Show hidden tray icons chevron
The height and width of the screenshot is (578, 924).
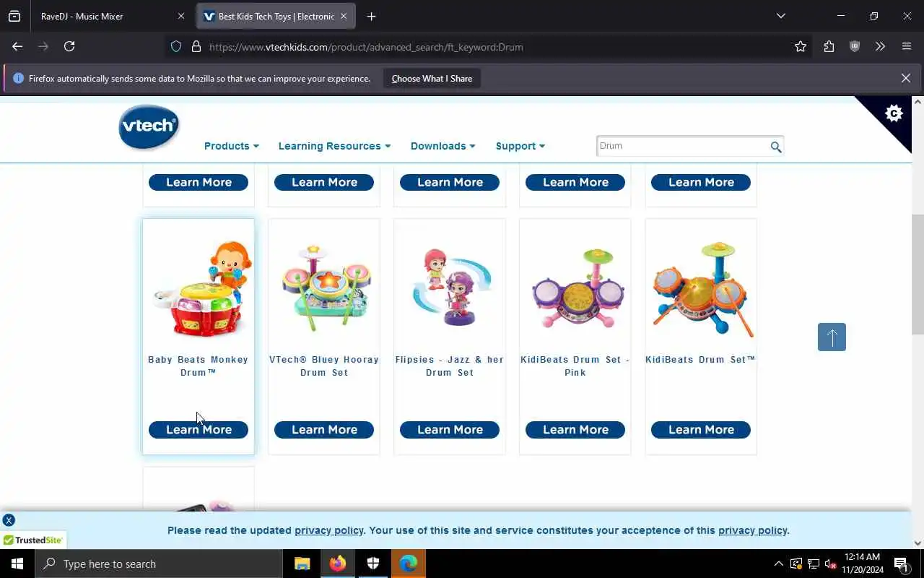point(778,564)
